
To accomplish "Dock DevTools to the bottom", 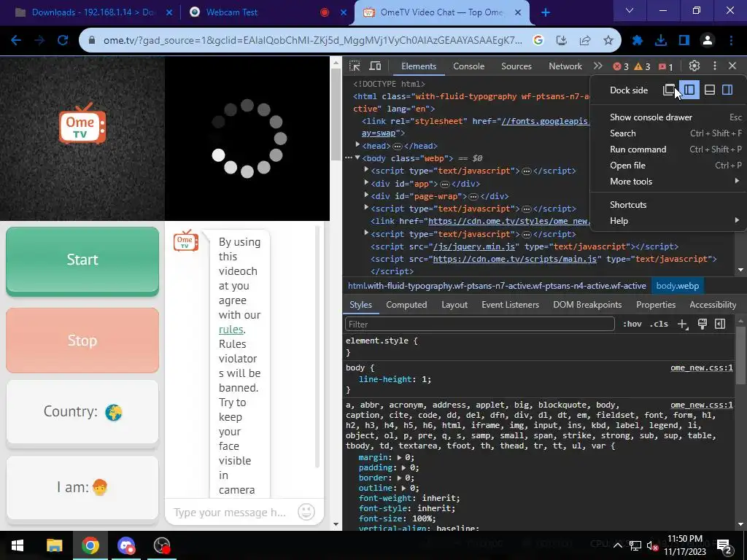I will (x=709, y=90).
